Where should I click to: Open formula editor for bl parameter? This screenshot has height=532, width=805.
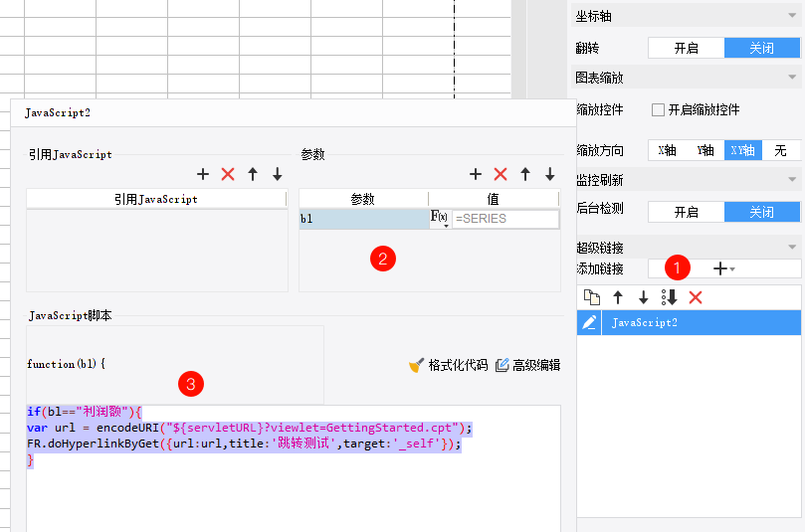click(x=440, y=218)
